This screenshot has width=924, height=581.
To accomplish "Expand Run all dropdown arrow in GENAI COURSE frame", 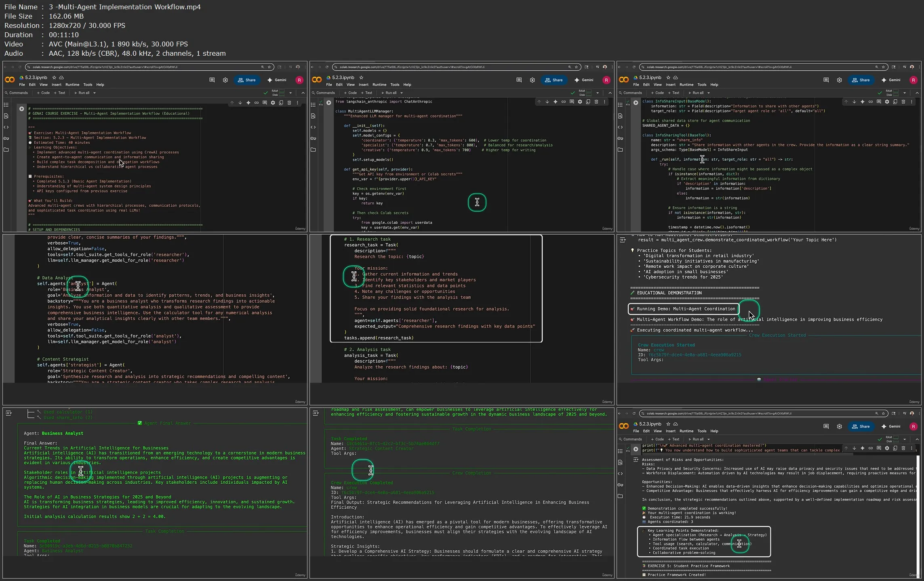I will (x=95, y=93).
